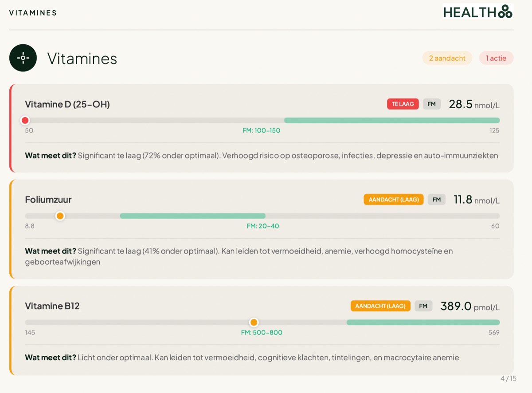Screen dimensions: 532x393
Task: Click the '1 actie' badge
Action: coord(496,58)
